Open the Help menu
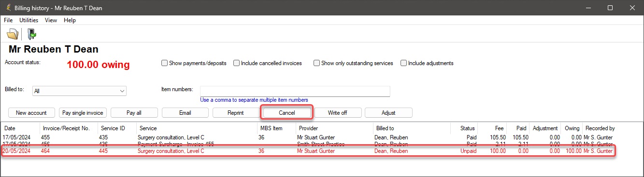The width and height of the screenshot is (644, 177). 70,20
